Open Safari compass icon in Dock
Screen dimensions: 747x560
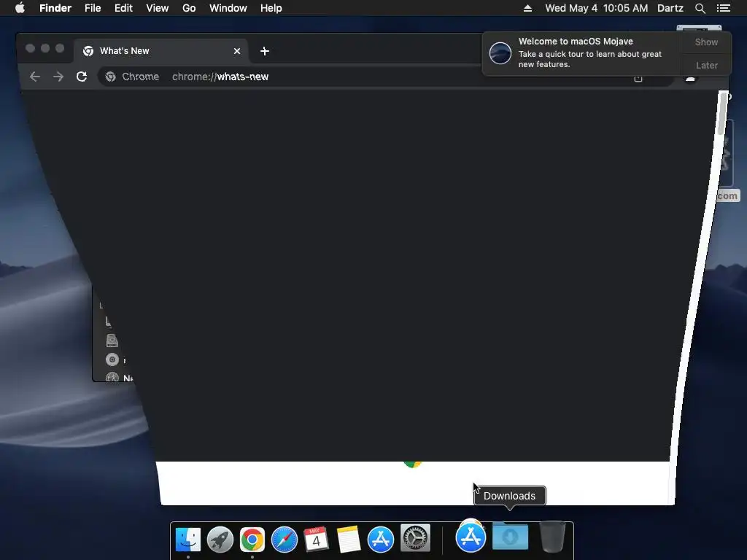(285, 539)
